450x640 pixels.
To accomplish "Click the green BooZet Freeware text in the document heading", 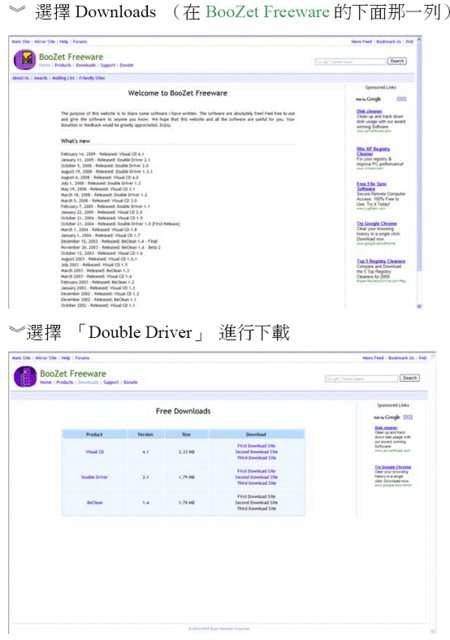I will coord(267,12).
